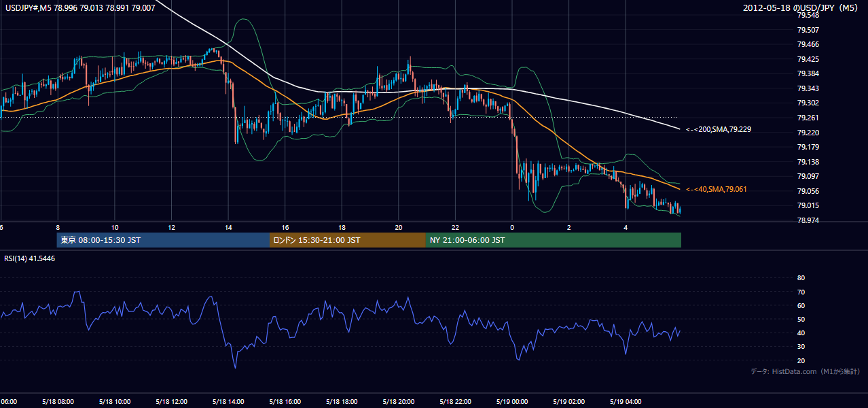
Task: Click price axis value 79.097
Action: click(808, 176)
